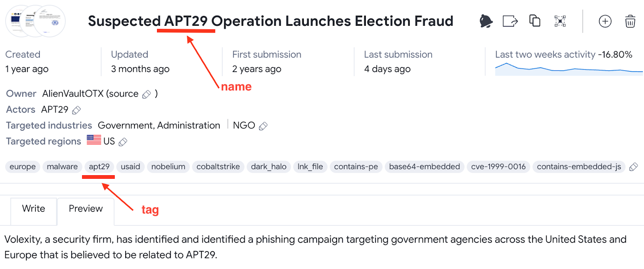Viewport: 644px width, 269px height.
Task: Edit Actors with the pencil icon
Action: point(76,110)
